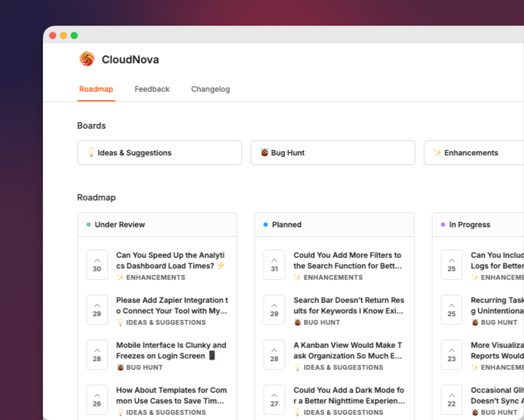Minimize the window with the yellow button
524x420 pixels.
point(63,35)
